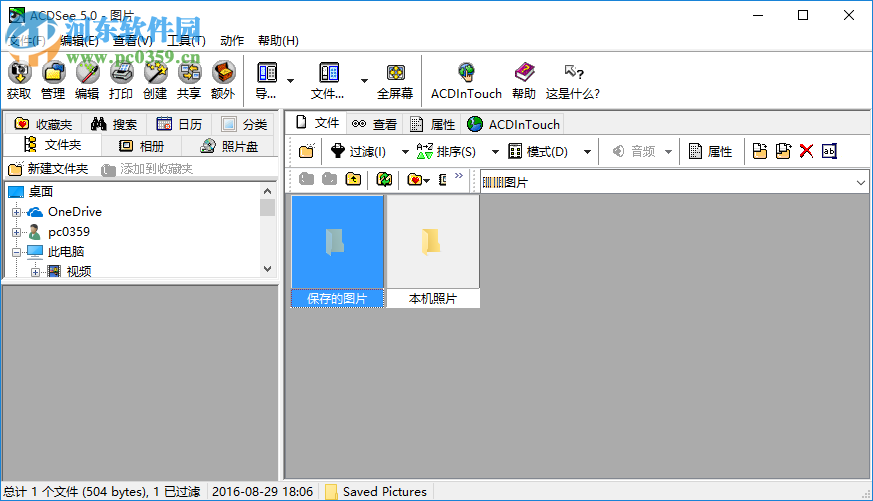
Task: Expand the pc0359 tree node
Action: coord(16,232)
